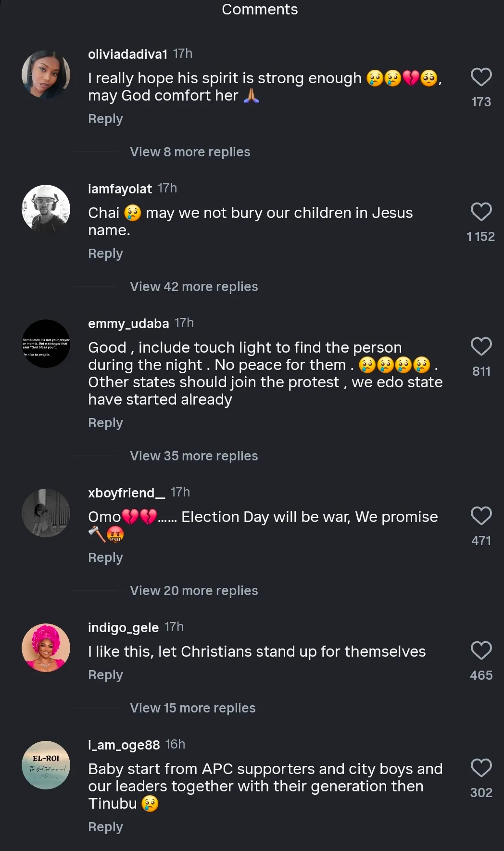The image size is (504, 851).
Task: Show 42 more replies under iamfayolat
Action: [x=194, y=287]
